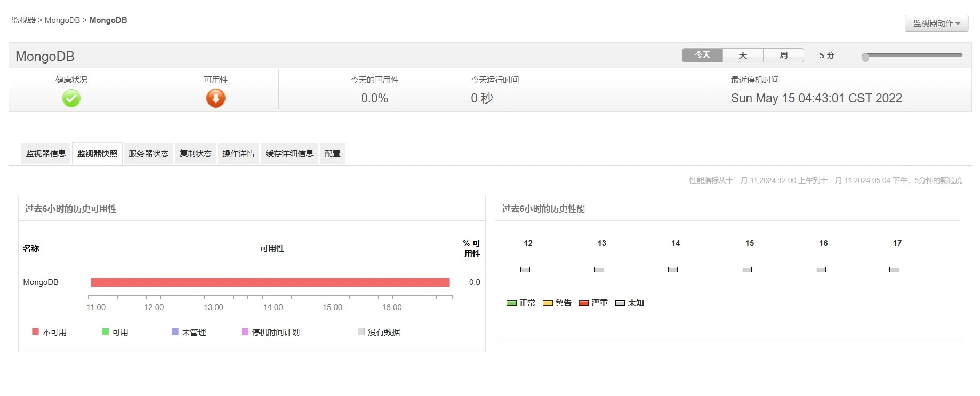This screenshot has height=396, width=980.
Task: Click the green health status checkmark icon
Action: [x=71, y=98]
